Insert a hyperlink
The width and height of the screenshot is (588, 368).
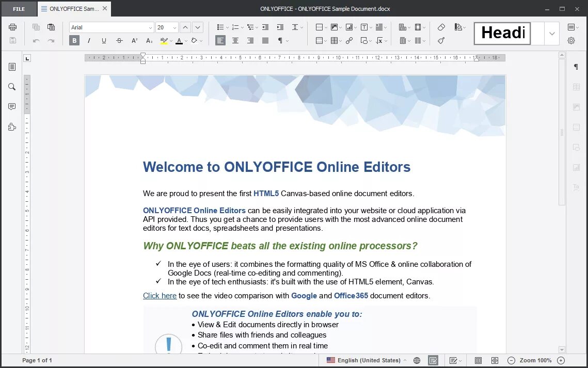click(x=349, y=40)
